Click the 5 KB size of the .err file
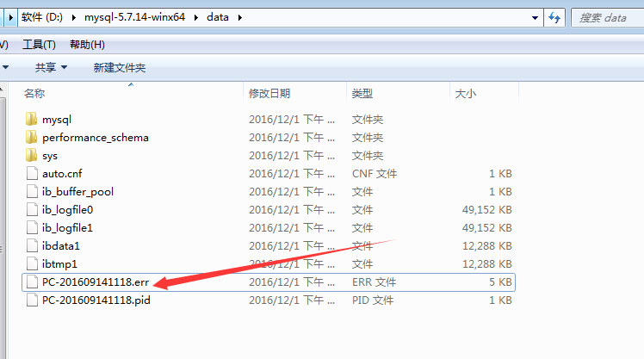644x359 pixels. pyautogui.click(x=500, y=282)
